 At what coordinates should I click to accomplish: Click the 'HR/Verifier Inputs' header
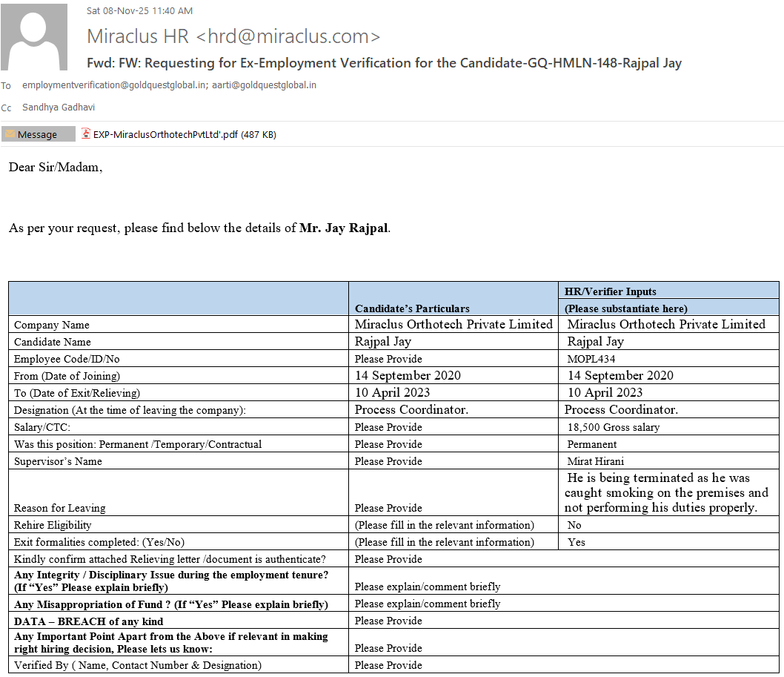[610, 291]
